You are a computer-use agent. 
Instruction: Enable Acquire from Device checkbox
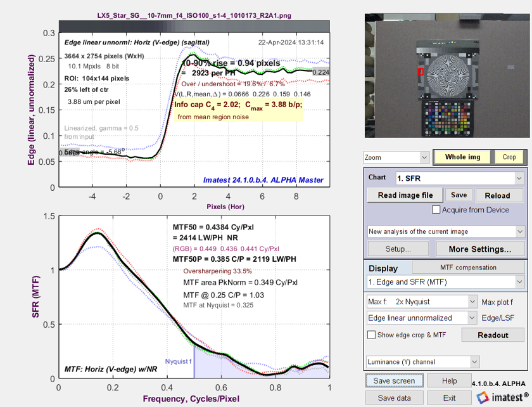click(x=436, y=210)
